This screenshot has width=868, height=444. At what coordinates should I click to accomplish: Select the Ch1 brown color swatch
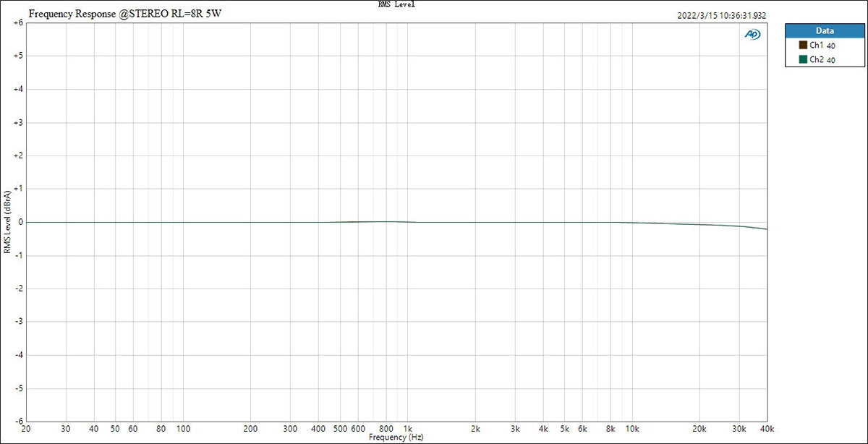[x=802, y=46]
